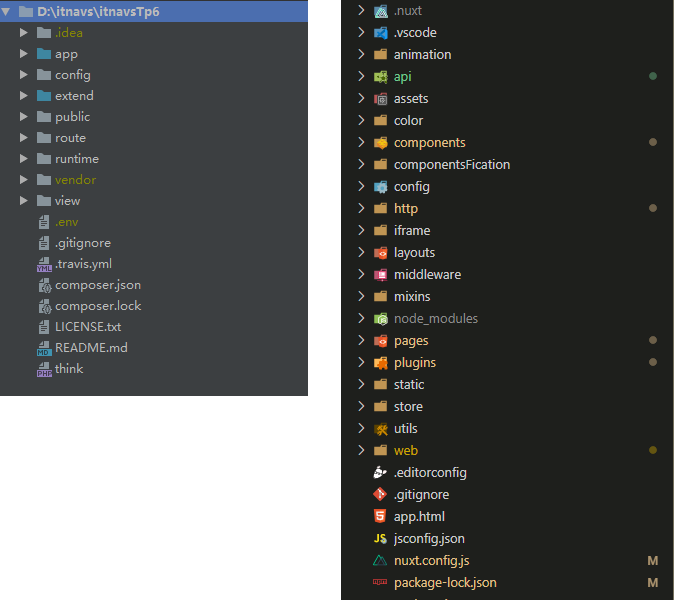674x600 pixels.
Task: Click modified dot on web row
Action: (x=653, y=450)
